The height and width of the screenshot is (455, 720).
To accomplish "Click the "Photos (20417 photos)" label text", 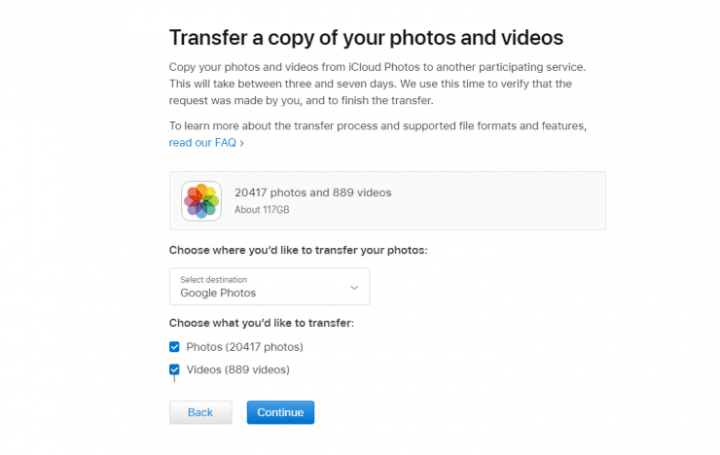I will pyautogui.click(x=245, y=347).
